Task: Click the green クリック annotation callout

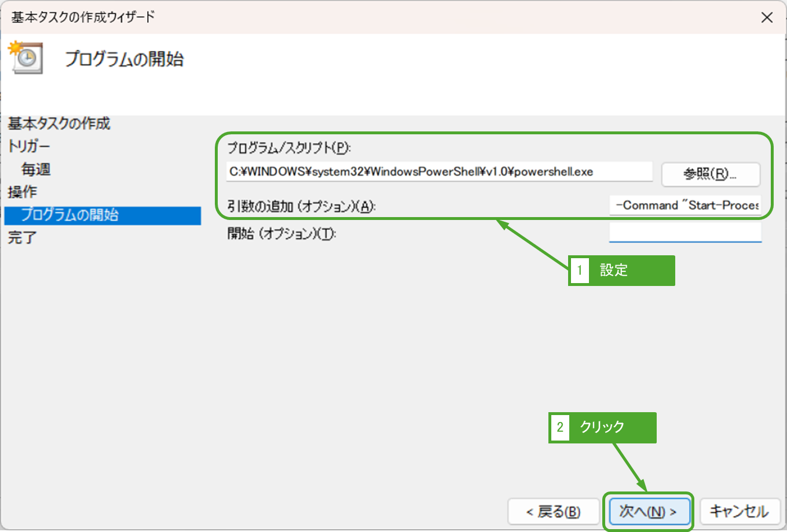Action: point(602,427)
